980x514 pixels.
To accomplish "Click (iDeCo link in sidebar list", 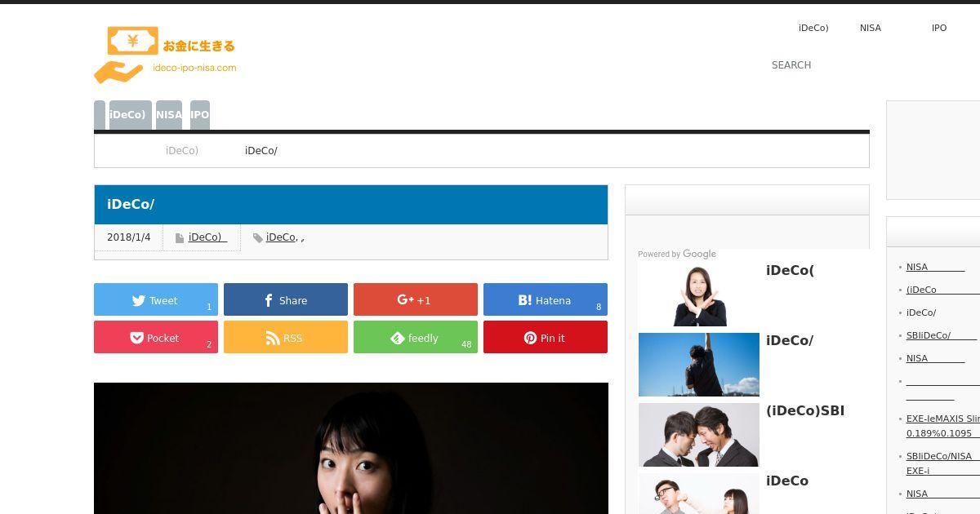I will click(x=942, y=290).
